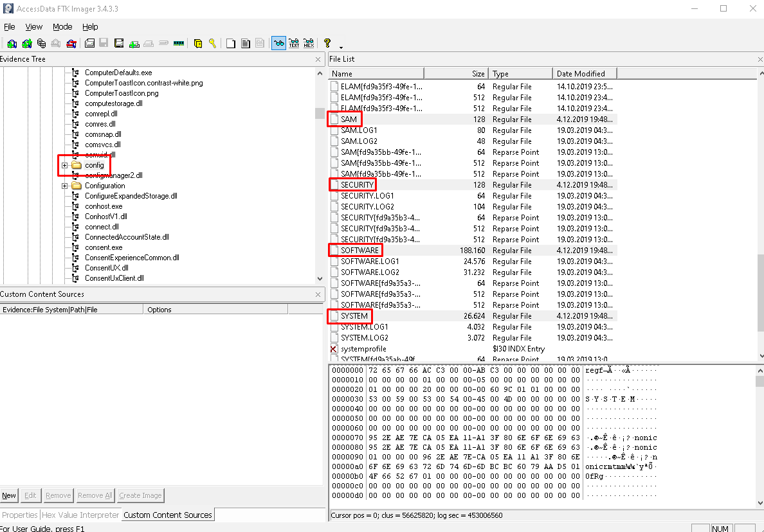Close the File List panel
Screen dimensions: 764x532
760,59
